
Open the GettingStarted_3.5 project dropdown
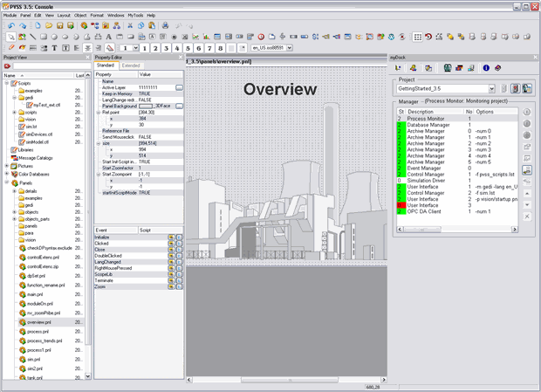(492, 88)
